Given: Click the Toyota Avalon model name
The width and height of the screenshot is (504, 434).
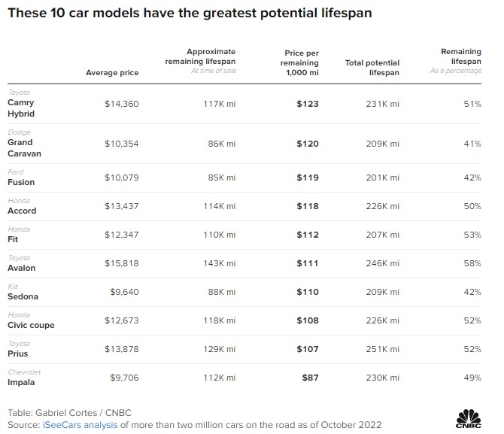Looking at the screenshot, I should pos(22,268).
